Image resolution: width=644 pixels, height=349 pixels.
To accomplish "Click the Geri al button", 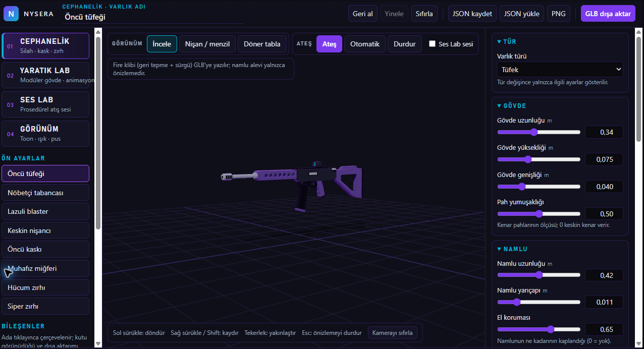I will 363,14.
